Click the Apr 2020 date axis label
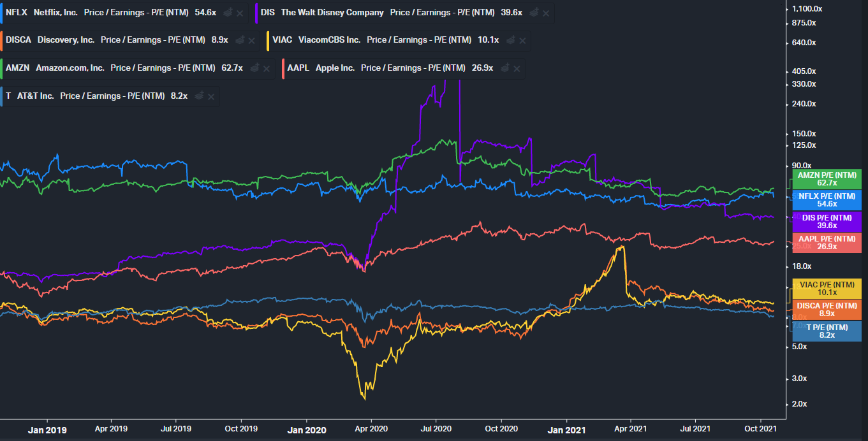Image resolution: width=868 pixels, height=441 pixels. click(371, 429)
